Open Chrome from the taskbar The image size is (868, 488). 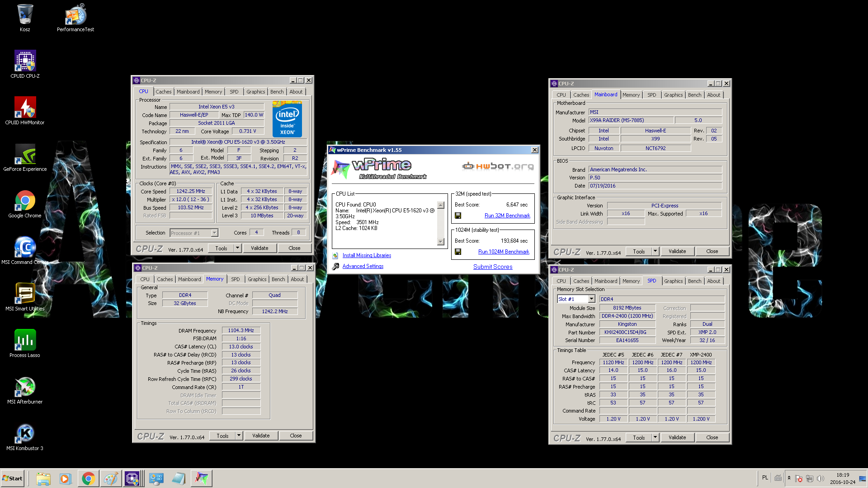click(88, 479)
